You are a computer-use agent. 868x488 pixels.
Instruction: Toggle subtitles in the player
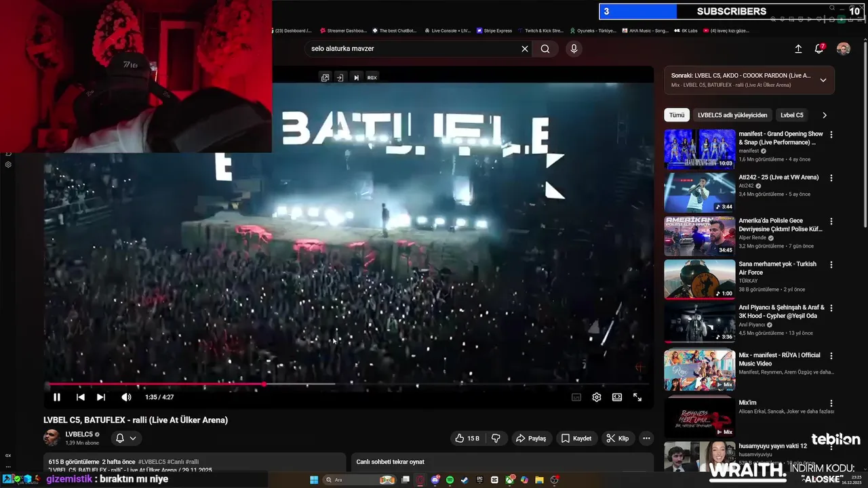click(x=576, y=397)
